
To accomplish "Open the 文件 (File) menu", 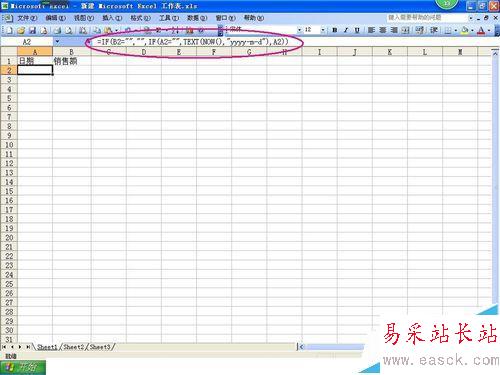I will pyautogui.click(x=27, y=18).
